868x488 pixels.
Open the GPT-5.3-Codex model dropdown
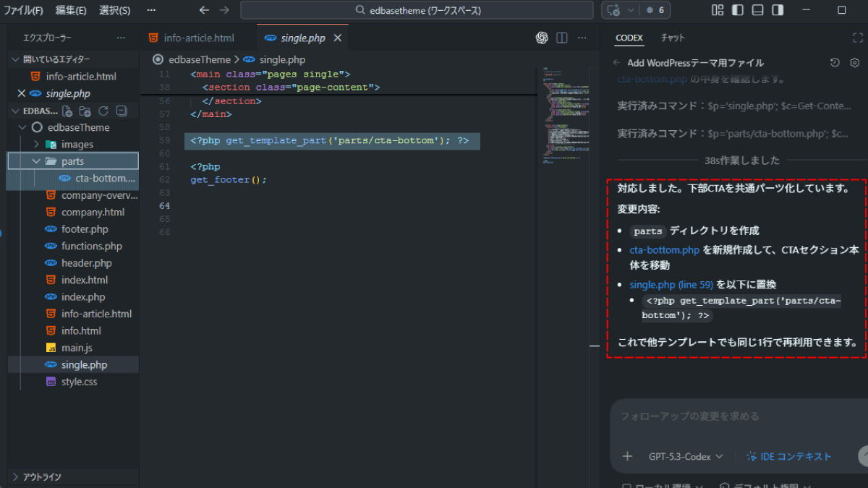point(685,456)
